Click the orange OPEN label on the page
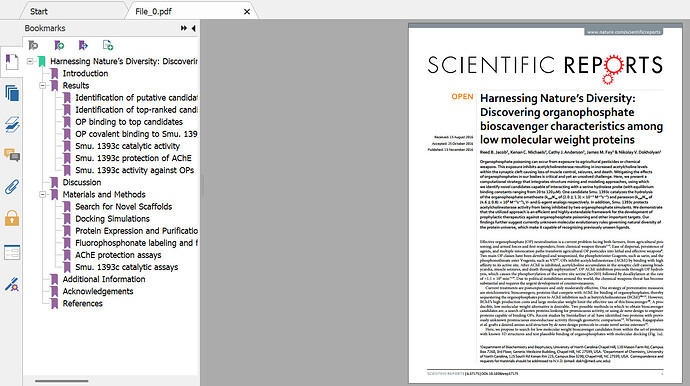The image size is (690, 386). pos(462,97)
